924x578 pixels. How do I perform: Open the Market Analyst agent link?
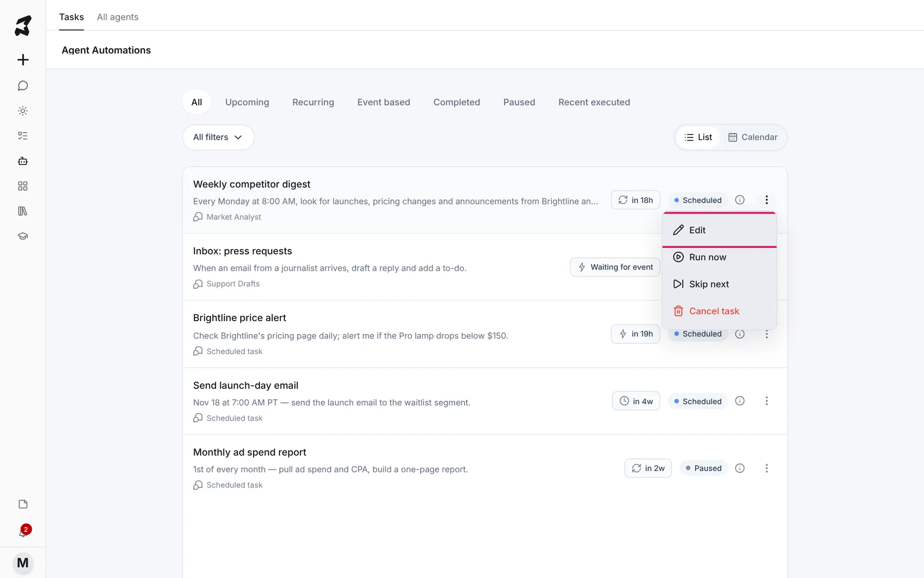pyautogui.click(x=227, y=217)
